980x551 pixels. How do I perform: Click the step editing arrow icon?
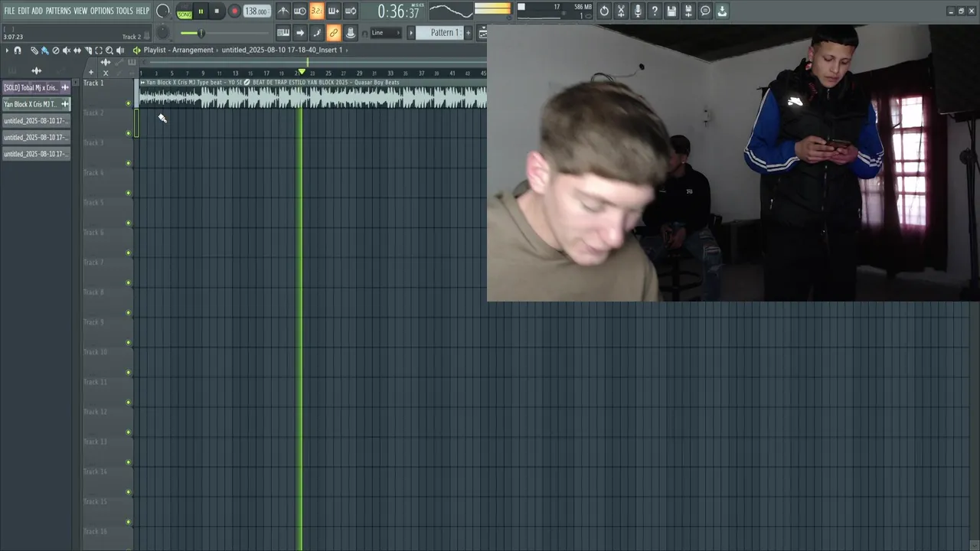click(300, 33)
